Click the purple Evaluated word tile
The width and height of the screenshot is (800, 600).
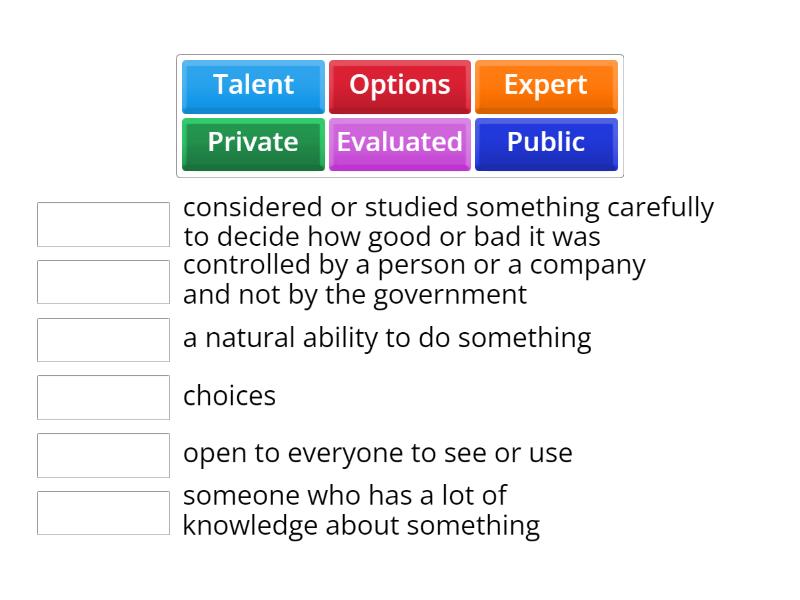point(399,144)
